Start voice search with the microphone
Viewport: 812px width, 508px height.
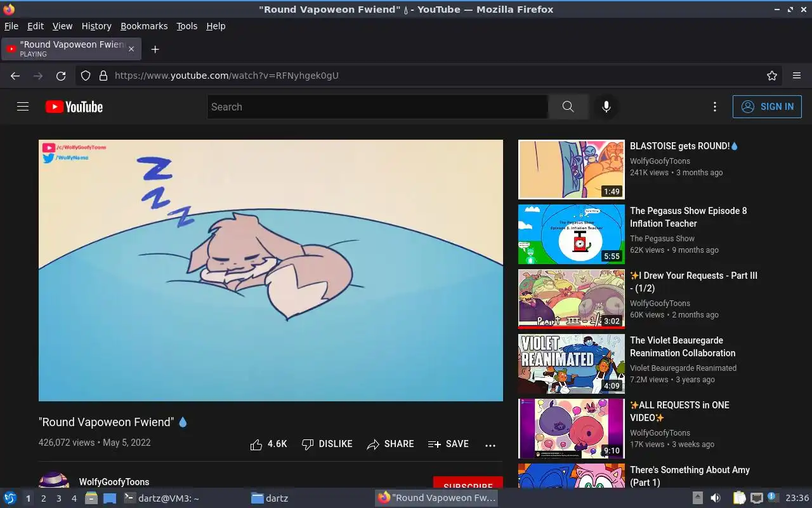(x=606, y=107)
